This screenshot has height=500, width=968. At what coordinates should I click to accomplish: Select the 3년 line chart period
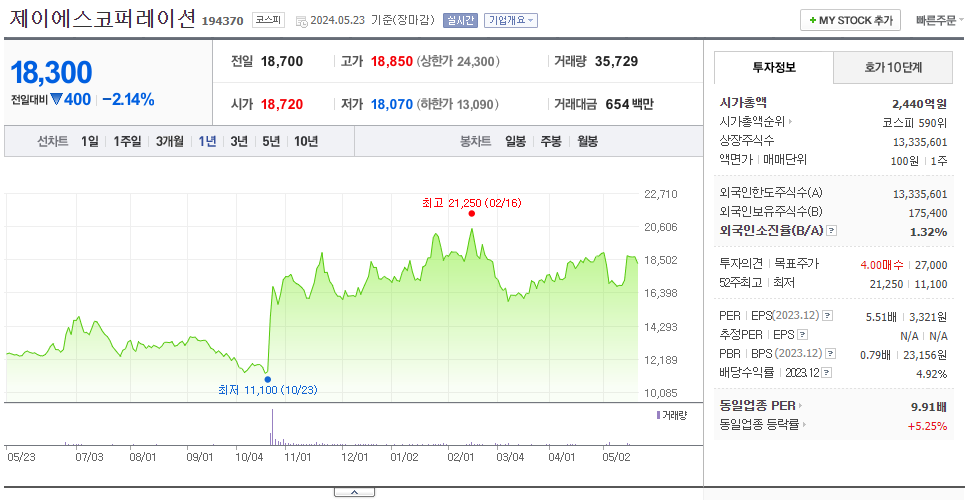click(239, 141)
